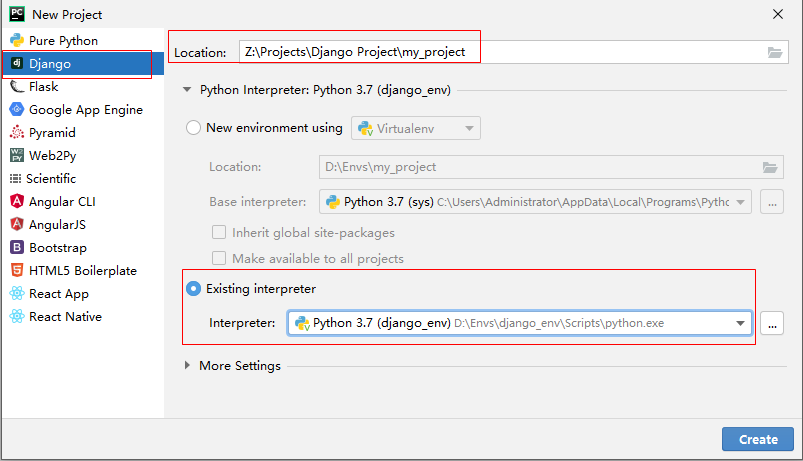Click the Django dj icon
The width and height of the screenshot is (803, 461).
(x=17, y=63)
